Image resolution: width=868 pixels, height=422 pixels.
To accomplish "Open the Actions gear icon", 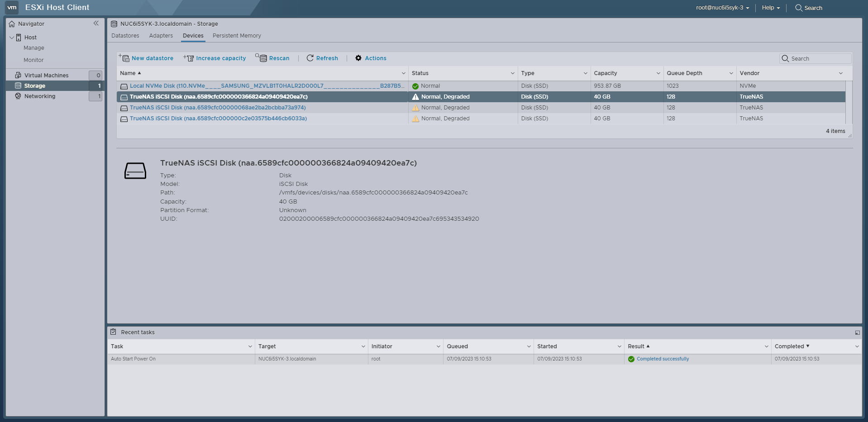I will pyautogui.click(x=358, y=58).
